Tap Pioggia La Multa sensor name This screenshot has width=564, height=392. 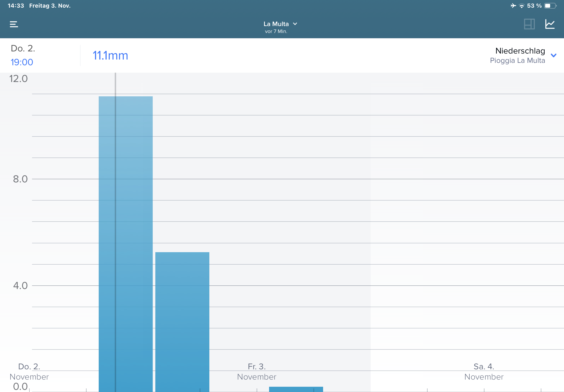click(517, 60)
